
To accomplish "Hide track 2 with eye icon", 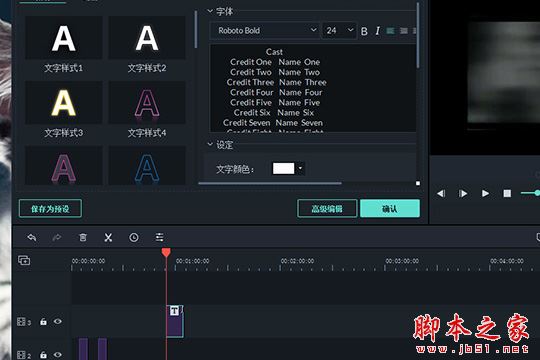I will pyautogui.click(x=58, y=354).
